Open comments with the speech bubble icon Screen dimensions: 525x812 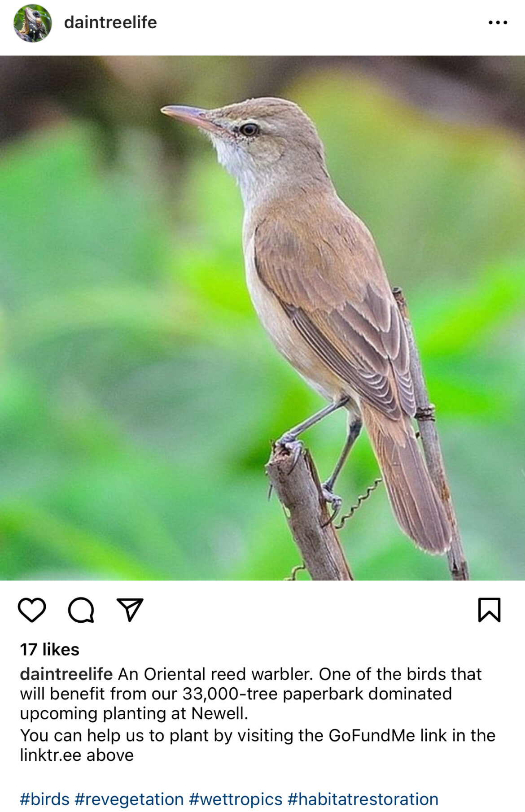click(x=81, y=610)
